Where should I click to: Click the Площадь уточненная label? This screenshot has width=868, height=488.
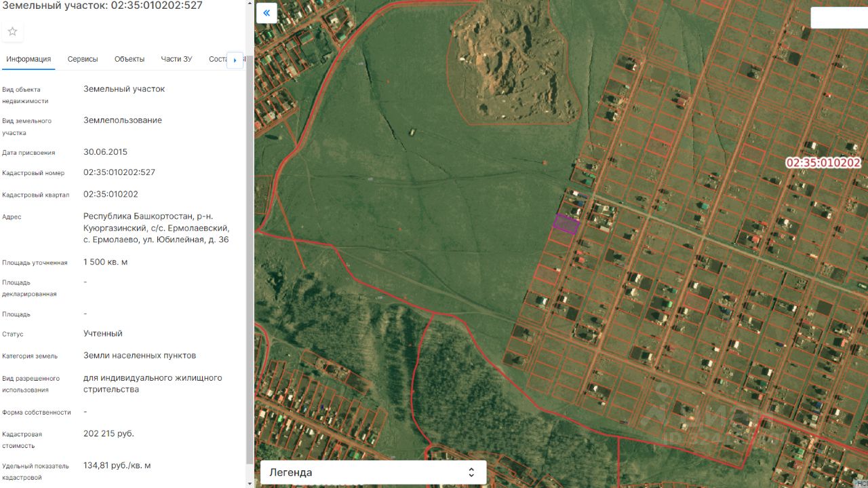tap(35, 263)
